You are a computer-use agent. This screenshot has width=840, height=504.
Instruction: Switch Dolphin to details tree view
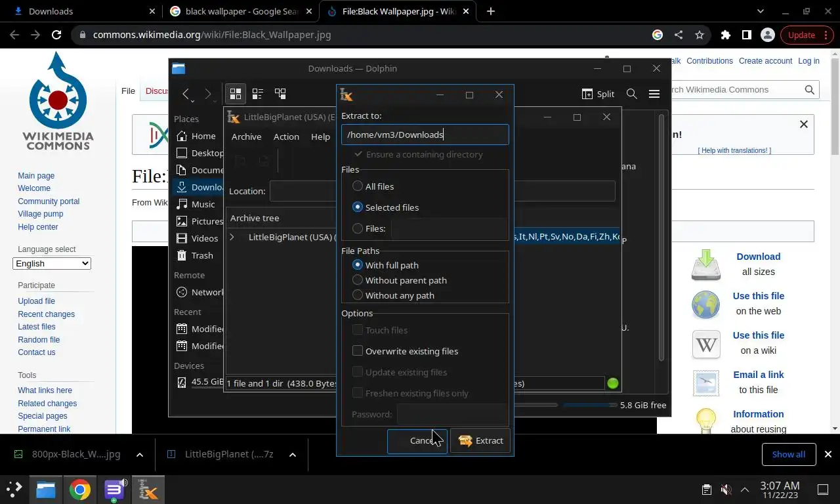(280, 94)
